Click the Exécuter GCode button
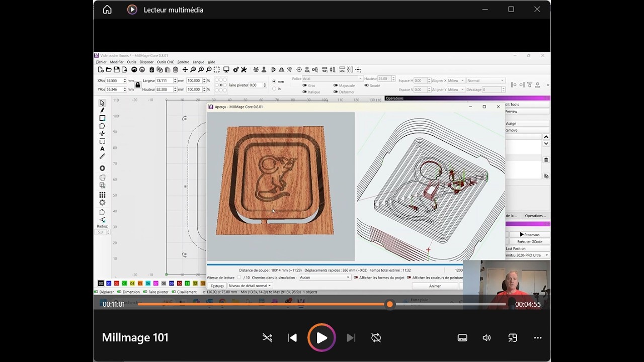Screen dimensions: 644x362 click(529, 242)
